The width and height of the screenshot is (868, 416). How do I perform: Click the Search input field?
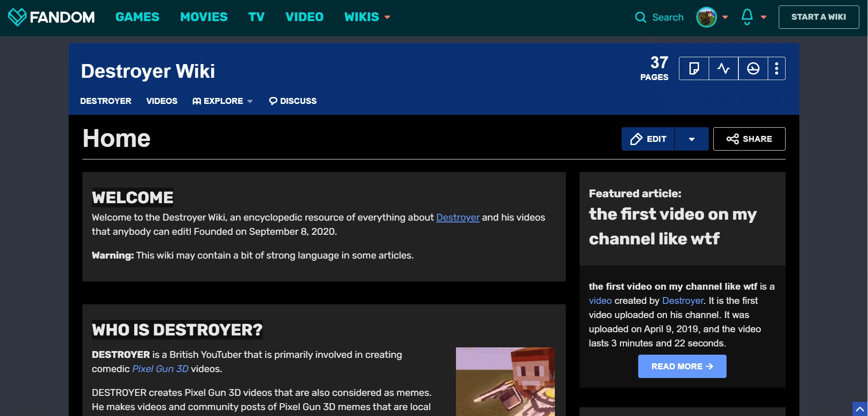667,17
